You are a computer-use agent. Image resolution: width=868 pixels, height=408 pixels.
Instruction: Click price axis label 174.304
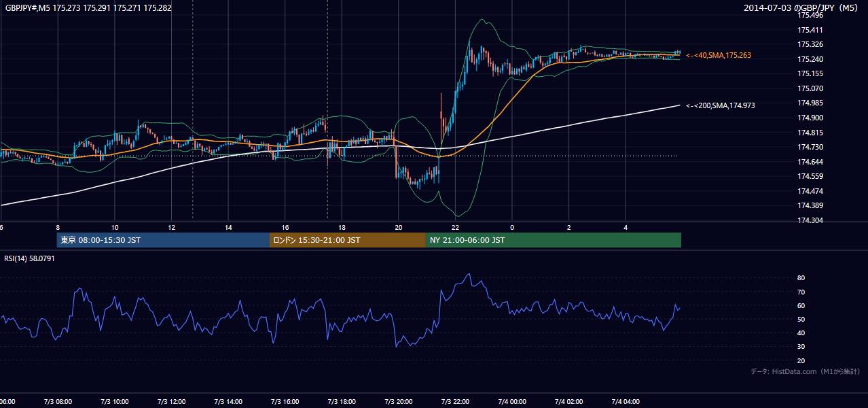click(x=810, y=220)
